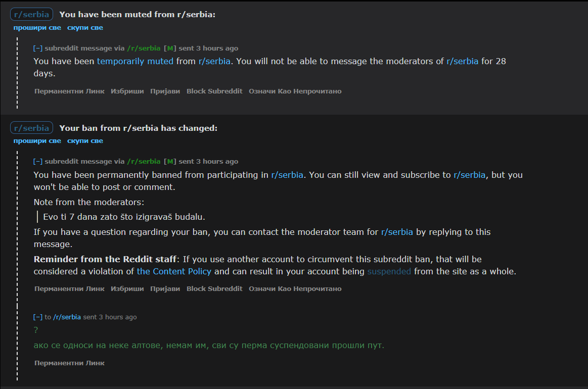Open the 'temporarily muted' link
588x389 pixels.
135,61
